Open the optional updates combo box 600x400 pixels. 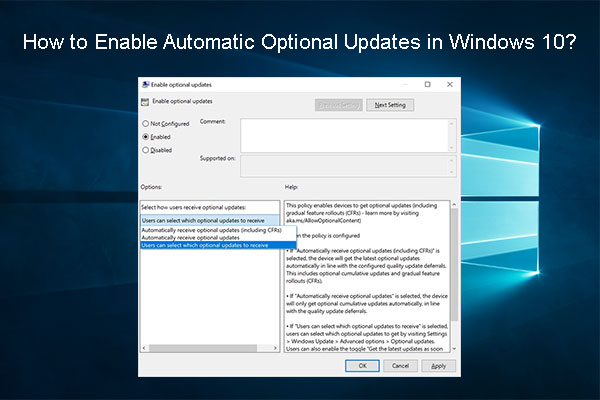(210, 220)
